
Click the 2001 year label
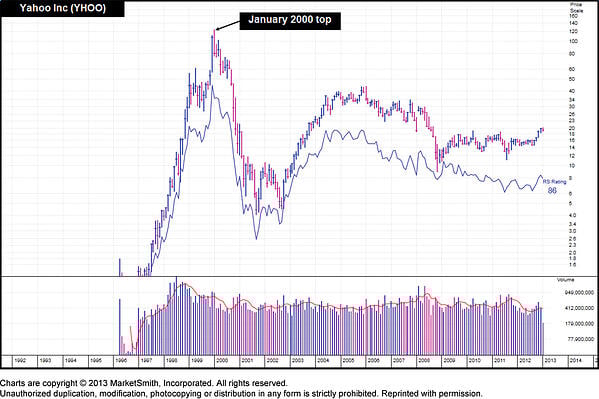click(x=247, y=361)
